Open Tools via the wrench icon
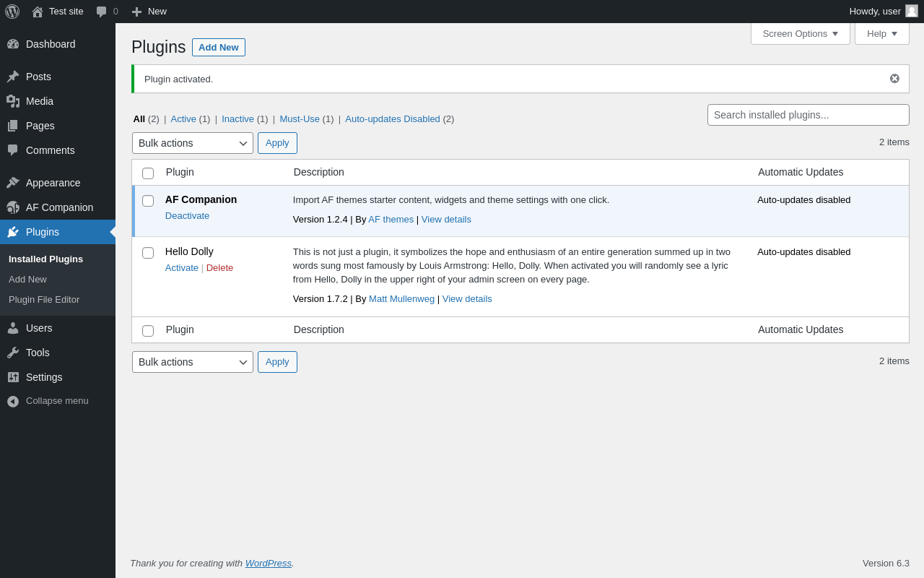The image size is (924, 578). click(x=13, y=353)
